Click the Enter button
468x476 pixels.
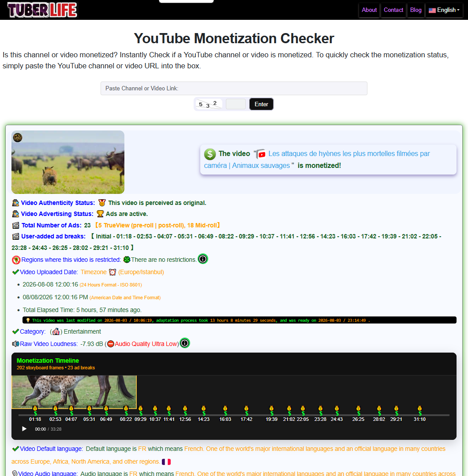261,104
